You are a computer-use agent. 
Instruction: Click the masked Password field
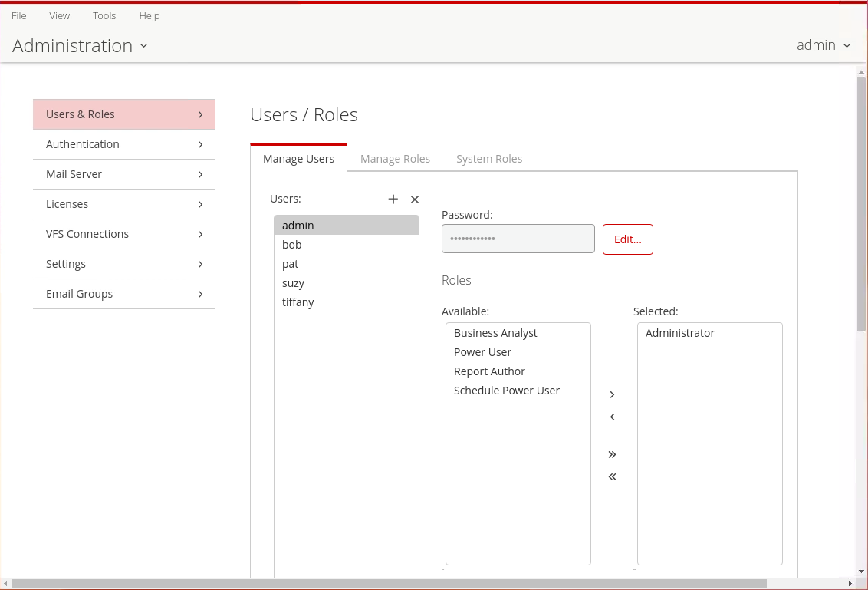coord(518,239)
